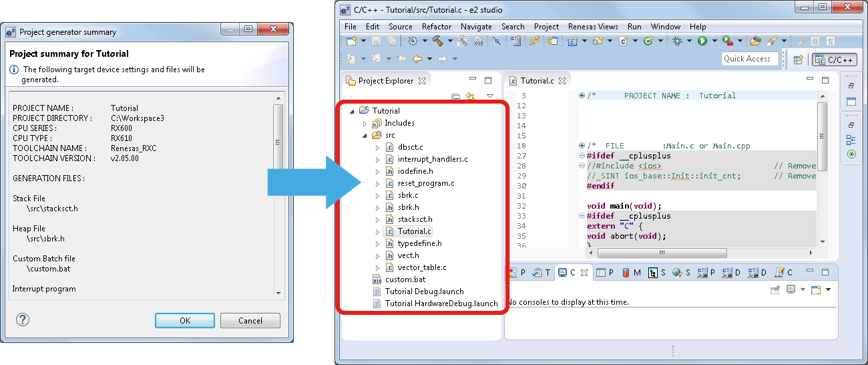The height and width of the screenshot is (365, 868).
Task: Click the New file toolbar icon
Action: pos(351,41)
